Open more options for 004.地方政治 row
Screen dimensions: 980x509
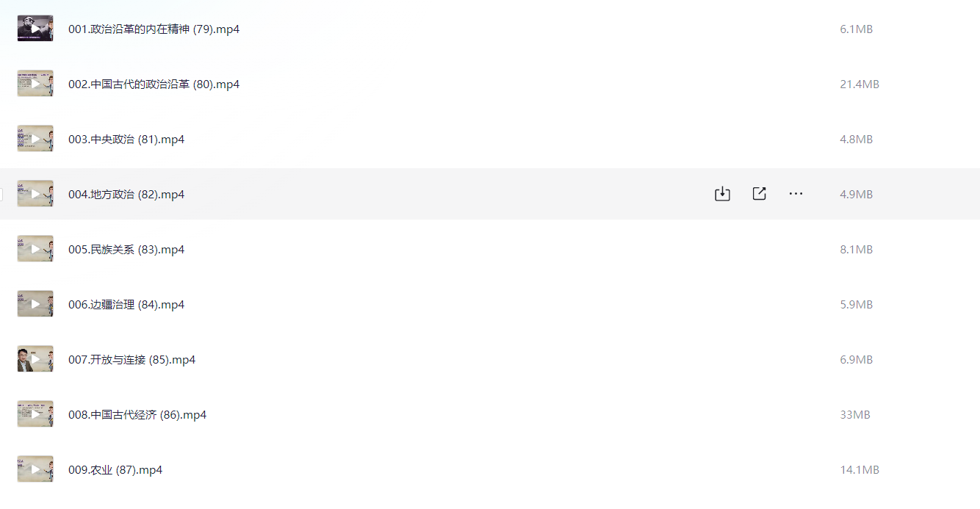(x=796, y=194)
